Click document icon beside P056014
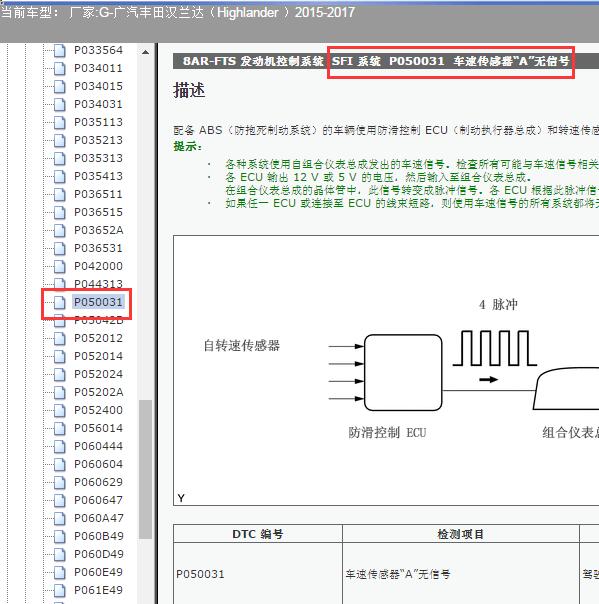Image resolution: width=599 pixels, height=604 pixels. 60,428
